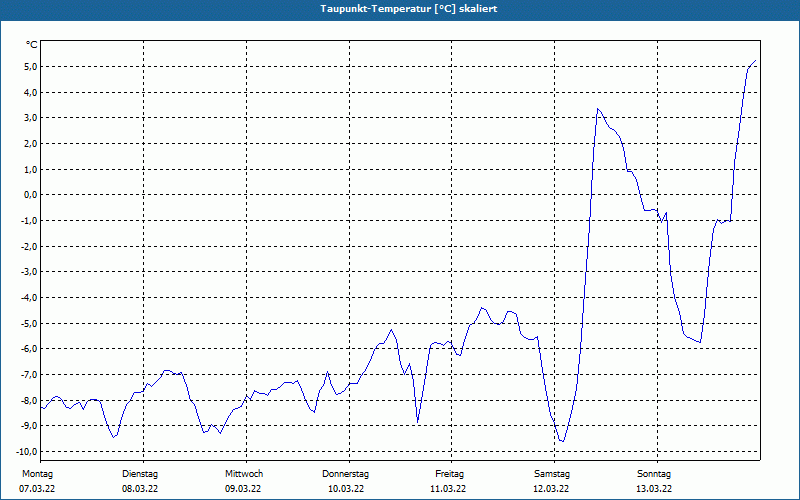Select the -1,0 y-axis label
This screenshot has height=500, width=800.
(x=28, y=220)
